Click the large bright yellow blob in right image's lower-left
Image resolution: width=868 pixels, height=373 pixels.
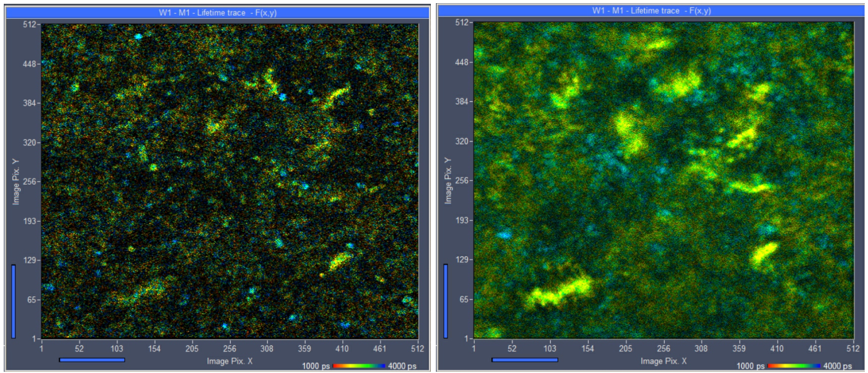(x=560, y=290)
